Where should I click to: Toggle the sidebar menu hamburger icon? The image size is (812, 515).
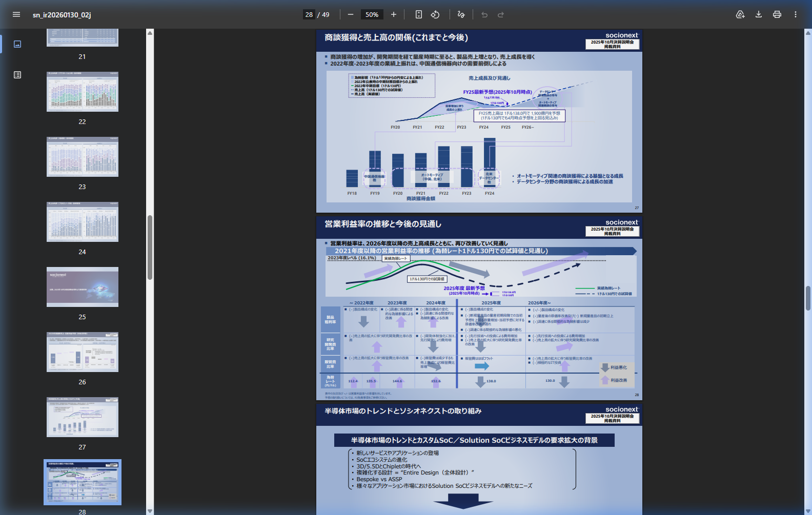pyautogui.click(x=16, y=14)
